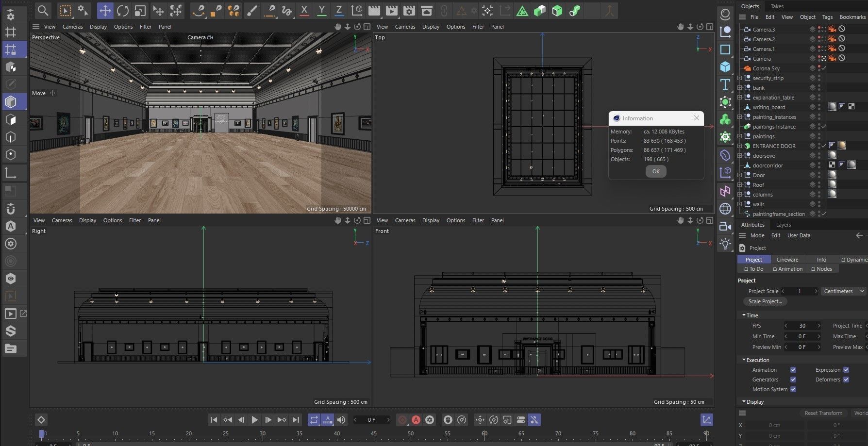Open the Centimeters unit dropdown

(844, 291)
